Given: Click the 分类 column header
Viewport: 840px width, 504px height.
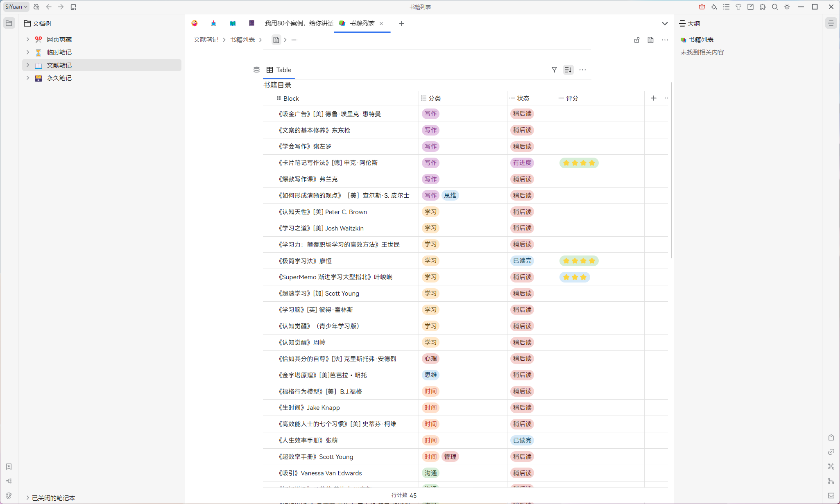Looking at the screenshot, I should [435, 98].
